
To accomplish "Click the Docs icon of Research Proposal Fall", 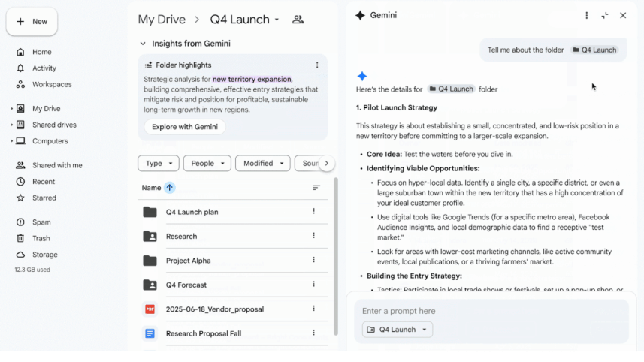I will 150,333.
